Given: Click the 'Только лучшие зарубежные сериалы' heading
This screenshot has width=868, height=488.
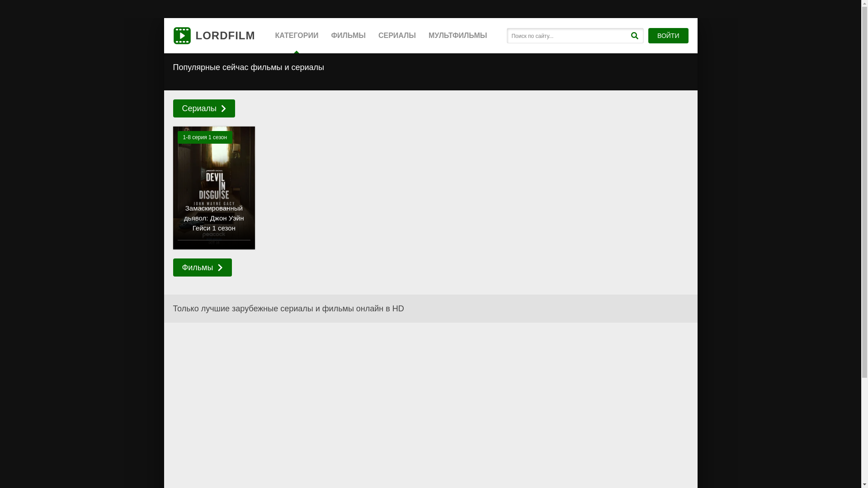Looking at the screenshot, I should [288, 309].
